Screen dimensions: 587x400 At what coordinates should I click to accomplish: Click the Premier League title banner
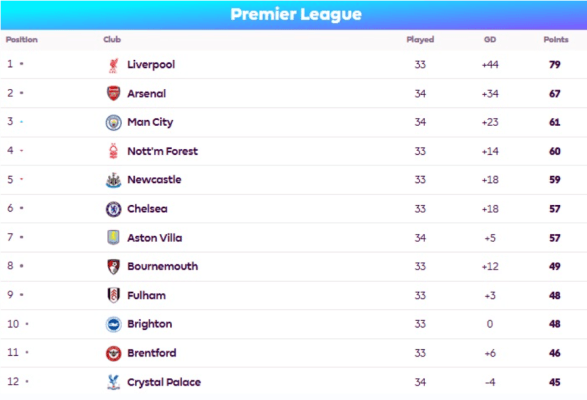294,15
